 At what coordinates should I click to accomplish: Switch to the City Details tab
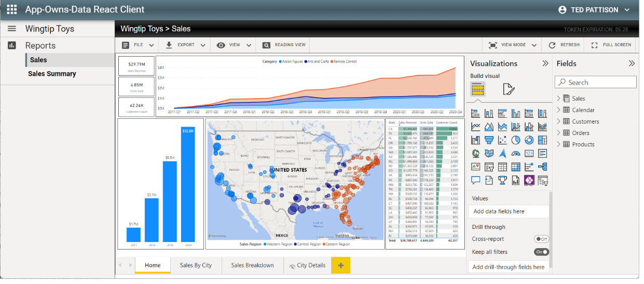[x=307, y=265]
